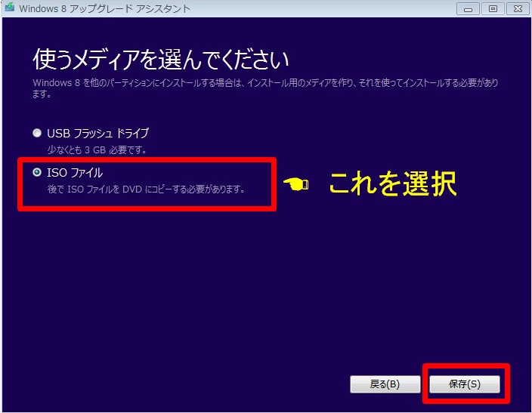Image resolution: width=532 pixels, height=413 pixels.
Task: Click the heading 使うメディアを選んでください
Action: pos(160,59)
